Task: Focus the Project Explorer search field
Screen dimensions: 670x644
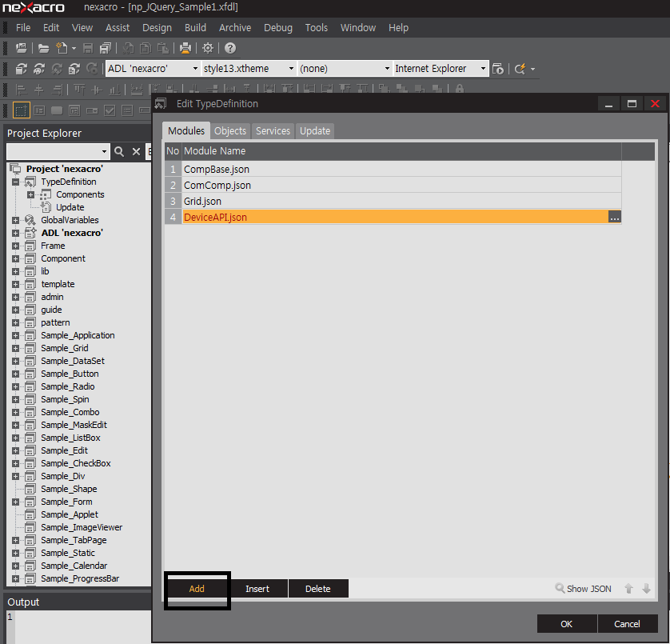Action: [x=58, y=152]
